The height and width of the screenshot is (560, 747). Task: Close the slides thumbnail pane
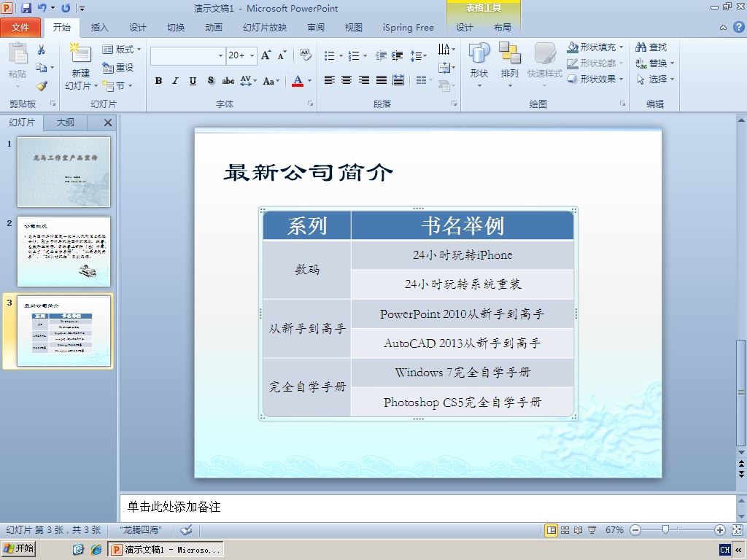pyautogui.click(x=108, y=122)
